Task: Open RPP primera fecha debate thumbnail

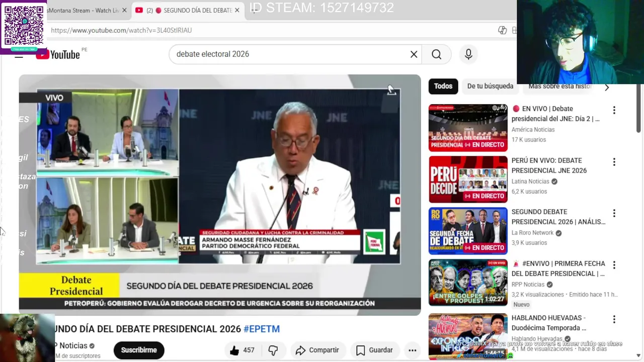Action: pos(468,283)
